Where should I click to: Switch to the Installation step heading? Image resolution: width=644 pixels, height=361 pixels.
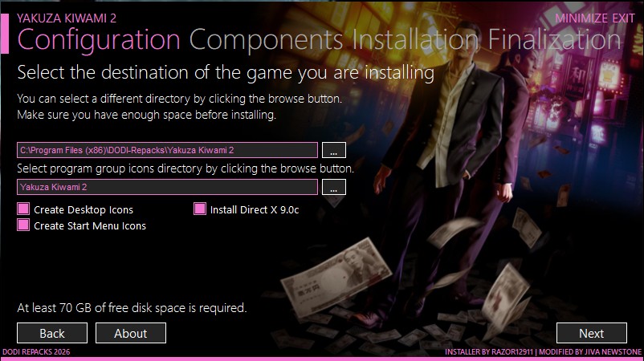click(415, 40)
